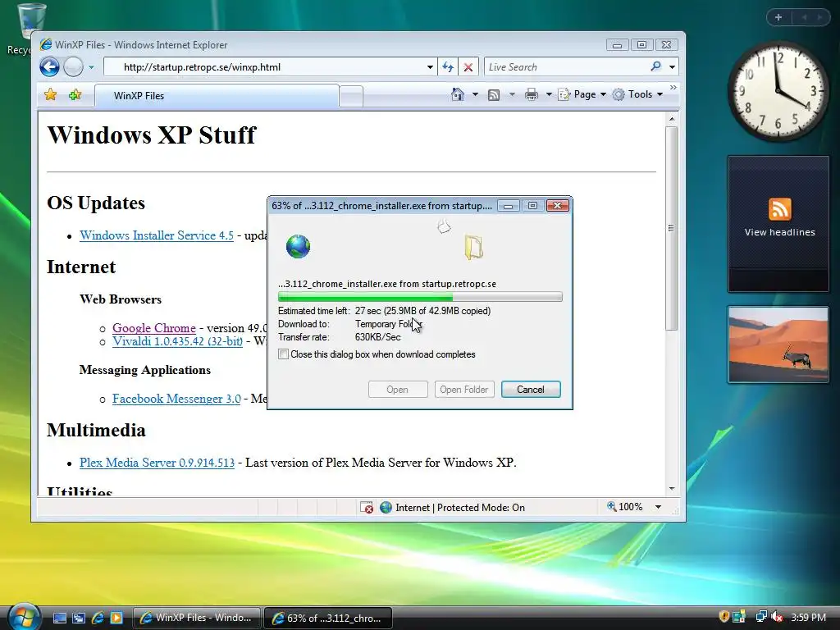Image resolution: width=840 pixels, height=630 pixels.
Task: Click the muted volume tray icon
Action: click(777, 617)
